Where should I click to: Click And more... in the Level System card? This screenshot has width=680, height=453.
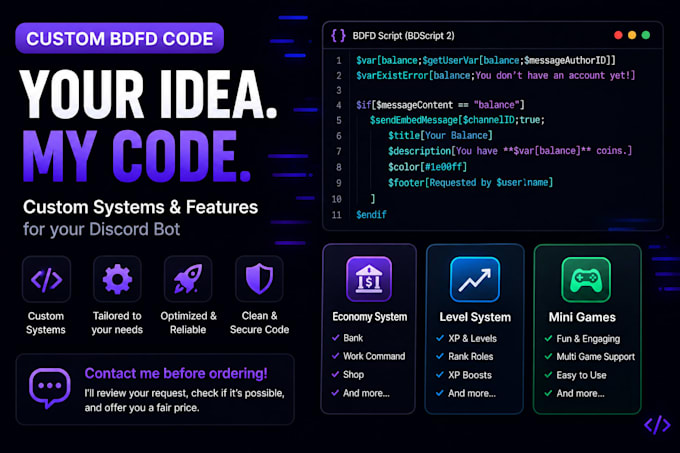pyautogui.click(x=472, y=393)
